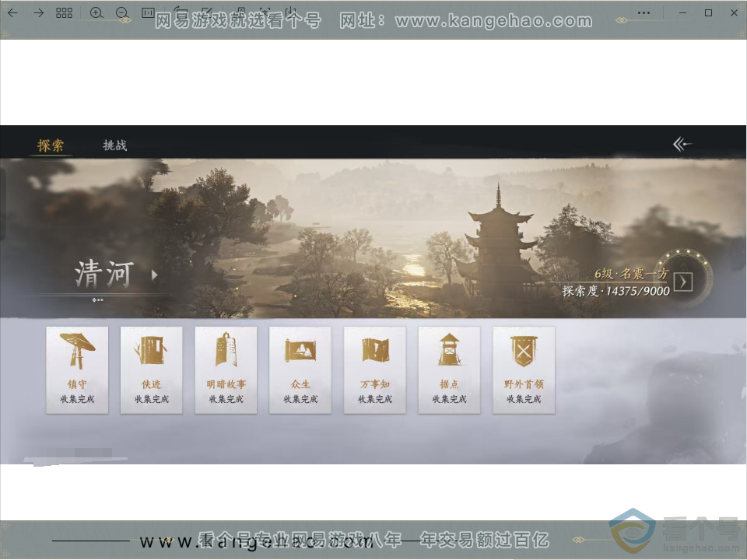747x560 pixels.
Task: Click the 6级·名震一方 level text
Action: pos(632,274)
